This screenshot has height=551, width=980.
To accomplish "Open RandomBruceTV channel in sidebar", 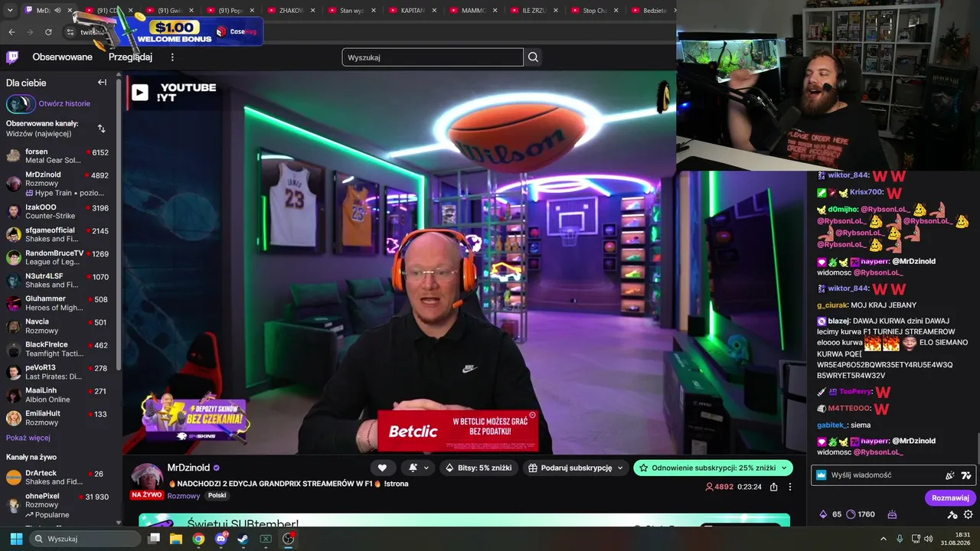I will point(57,257).
